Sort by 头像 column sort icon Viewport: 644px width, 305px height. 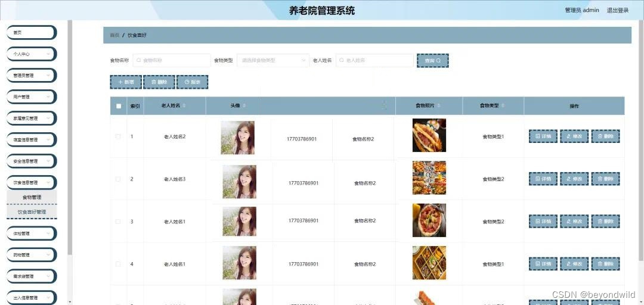pos(244,106)
